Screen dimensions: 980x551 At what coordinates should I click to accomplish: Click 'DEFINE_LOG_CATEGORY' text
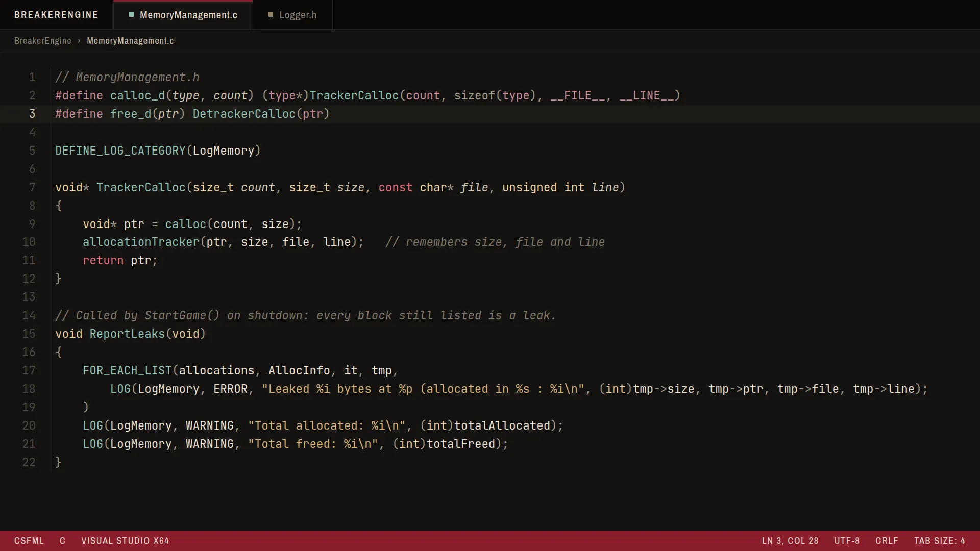point(120,151)
